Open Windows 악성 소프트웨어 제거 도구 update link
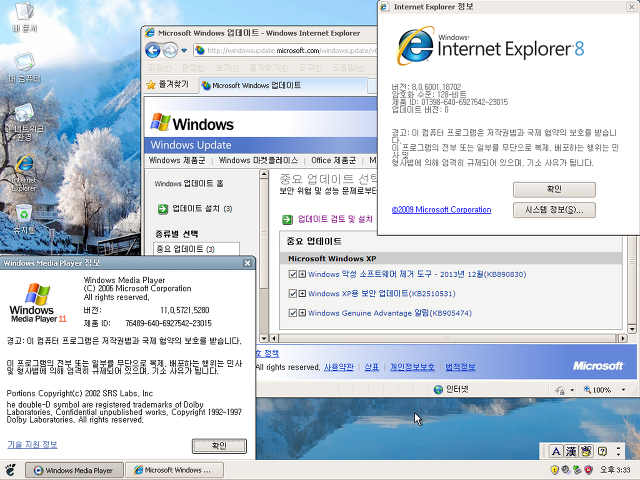 [x=417, y=274]
